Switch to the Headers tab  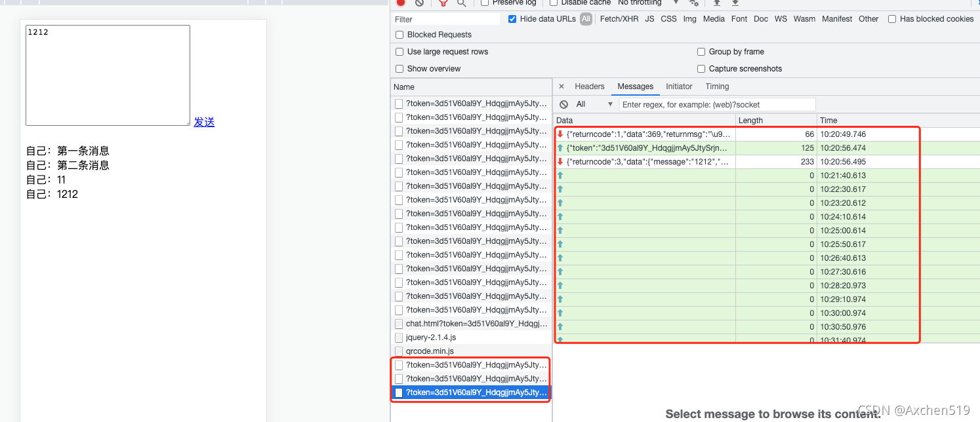pyautogui.click(x=590, y=86)
